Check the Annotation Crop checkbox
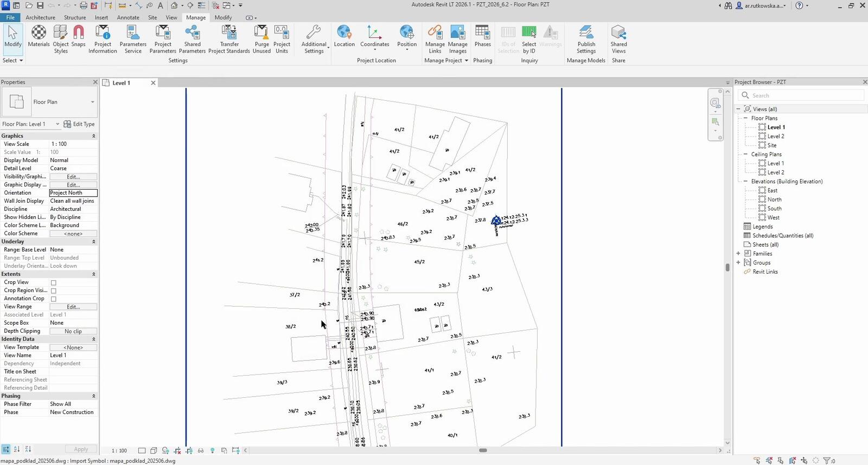The image size is (868, 465). (54, 299)
